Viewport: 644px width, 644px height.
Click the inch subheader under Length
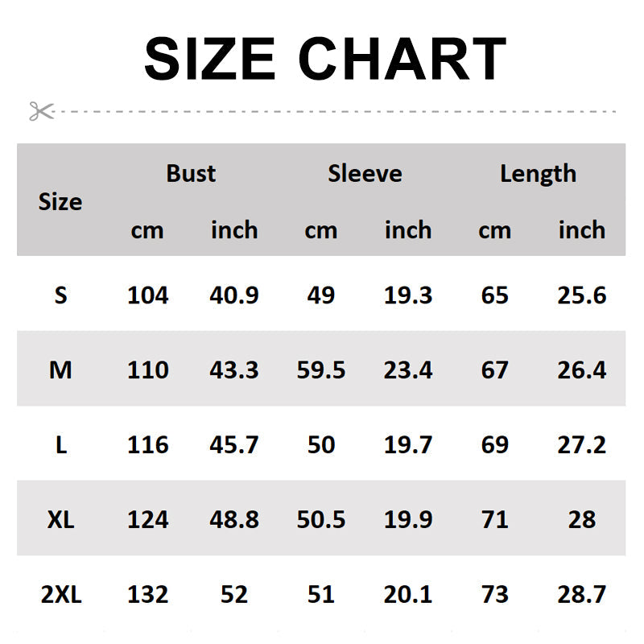[581, 230]
